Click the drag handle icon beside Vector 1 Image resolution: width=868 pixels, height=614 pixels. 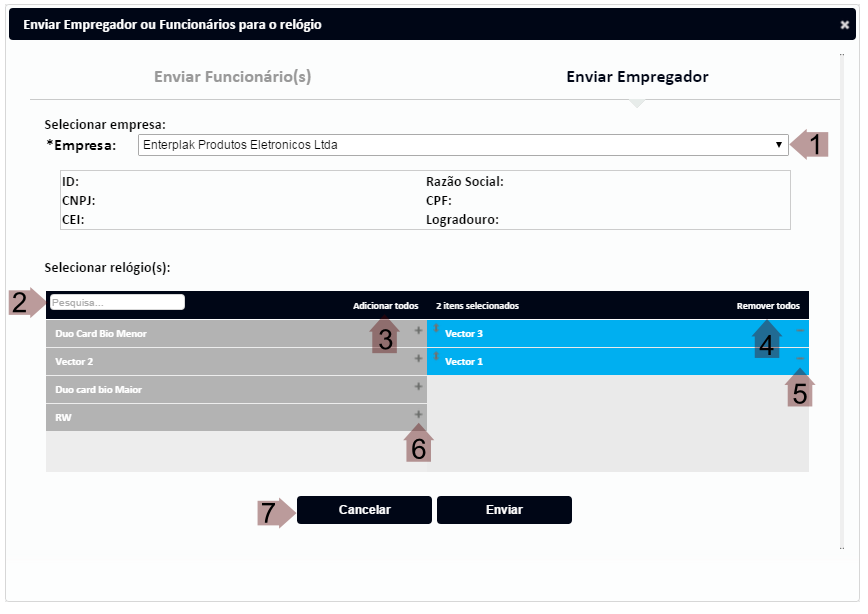click(436, 357)
